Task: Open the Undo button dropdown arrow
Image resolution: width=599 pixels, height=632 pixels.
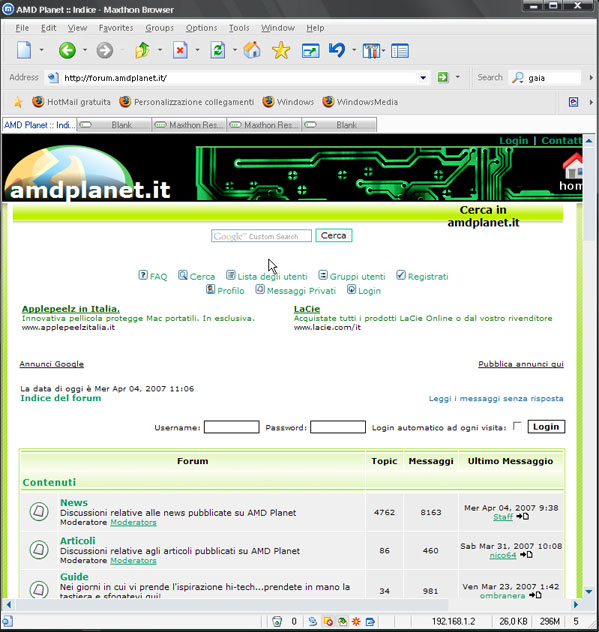Action: [354, 50]
